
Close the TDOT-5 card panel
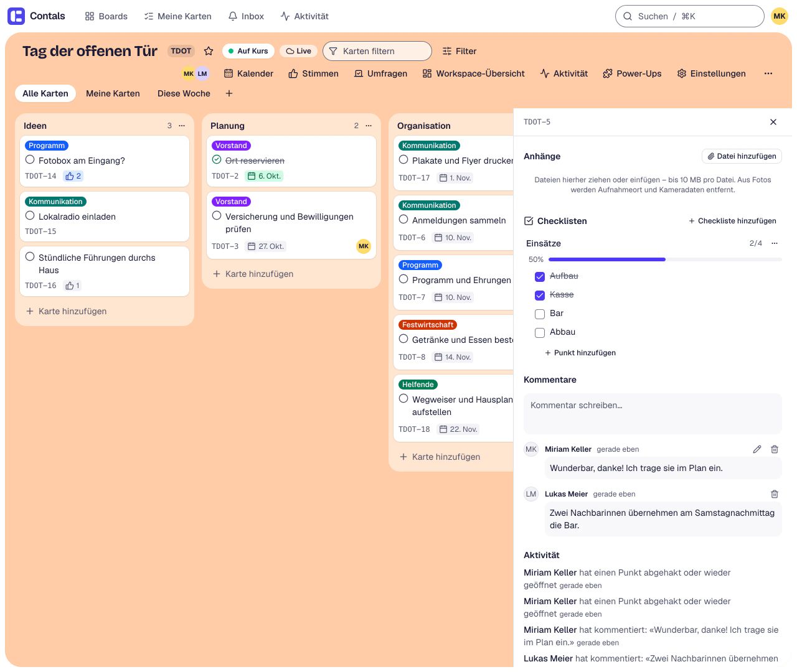coord(773,122)
